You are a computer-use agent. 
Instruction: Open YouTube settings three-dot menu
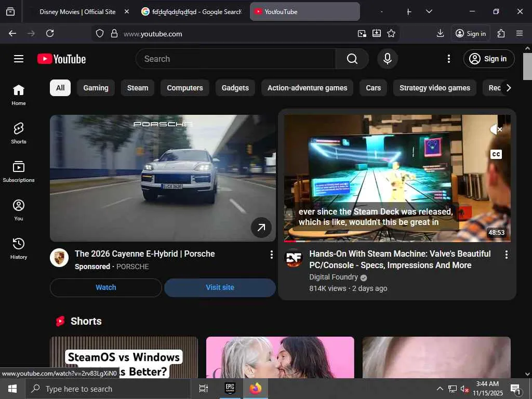(449, 59)
